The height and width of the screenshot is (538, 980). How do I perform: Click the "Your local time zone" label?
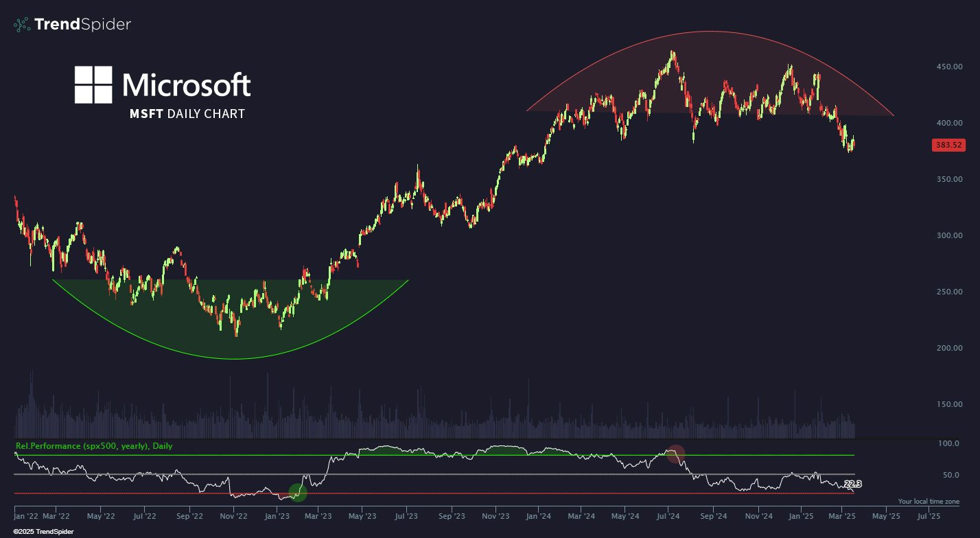point(929,502)
